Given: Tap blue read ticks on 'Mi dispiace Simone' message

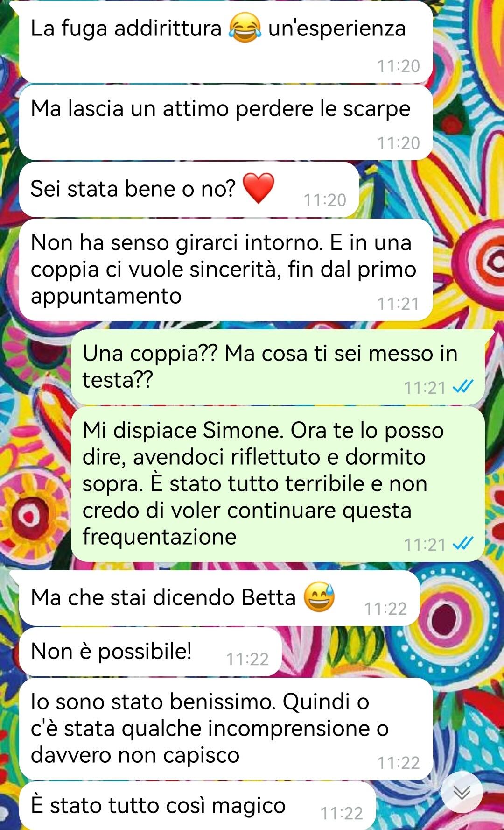Looking at the screenshot, I should tap(463, 544).
